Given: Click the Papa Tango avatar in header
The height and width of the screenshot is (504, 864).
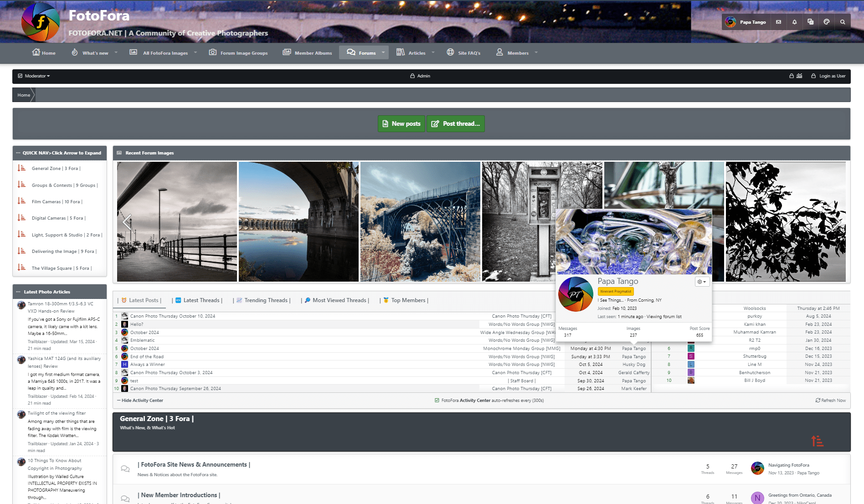Looking at the screenshot, I should tap(730, 22).
